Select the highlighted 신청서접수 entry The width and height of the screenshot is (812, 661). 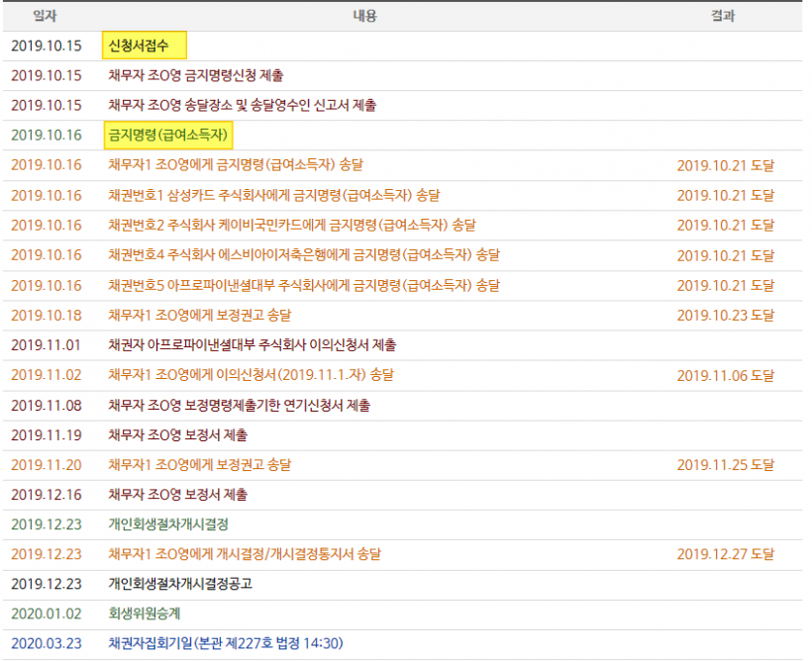(x=144, y=46)
